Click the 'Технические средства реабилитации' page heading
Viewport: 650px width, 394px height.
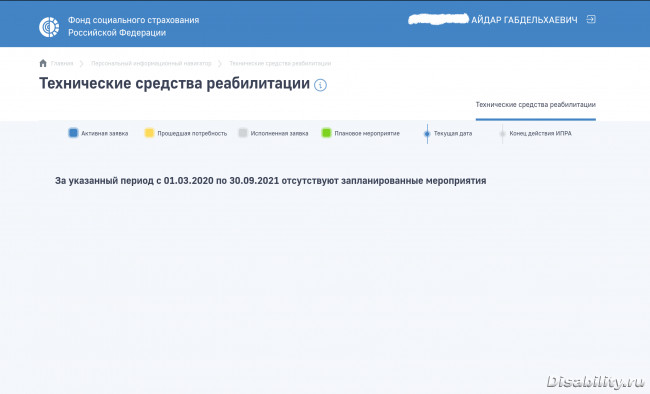175,83
